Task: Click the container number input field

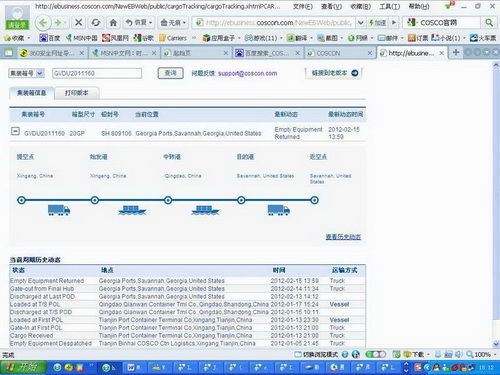Action: pyautogui.click(x=97, y=73)
